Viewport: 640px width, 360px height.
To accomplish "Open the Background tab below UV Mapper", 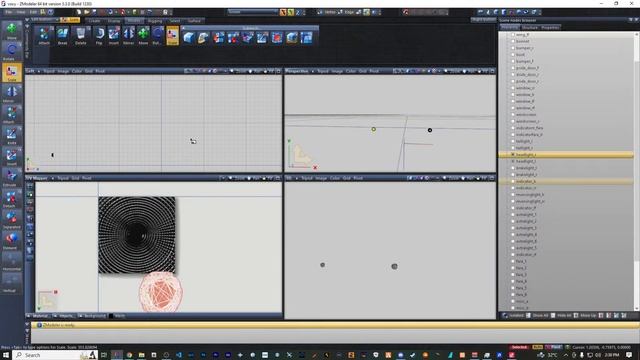I will click(x=92, y=316).
